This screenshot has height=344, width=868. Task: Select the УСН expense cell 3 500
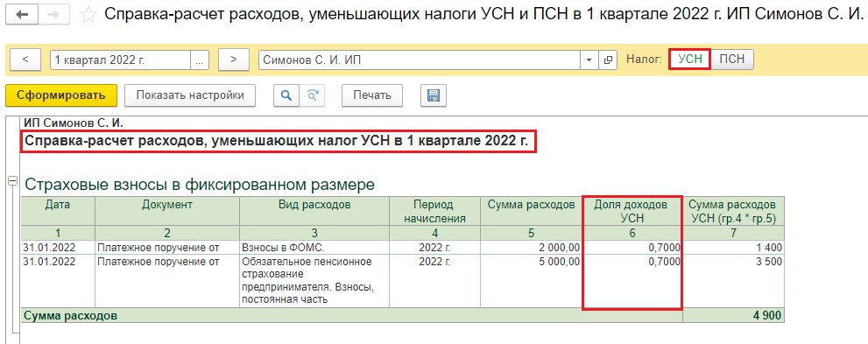pyautogui.click(x=733, y=280)
